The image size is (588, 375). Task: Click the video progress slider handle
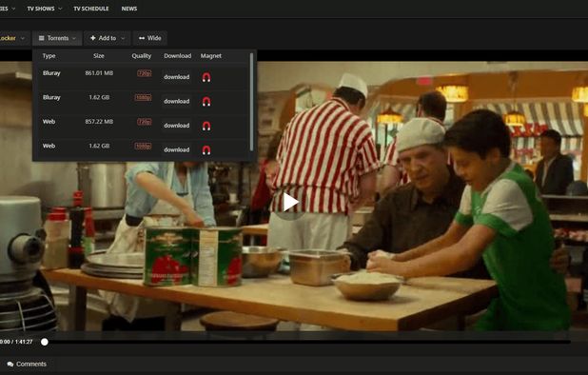(x=45, y=342)
